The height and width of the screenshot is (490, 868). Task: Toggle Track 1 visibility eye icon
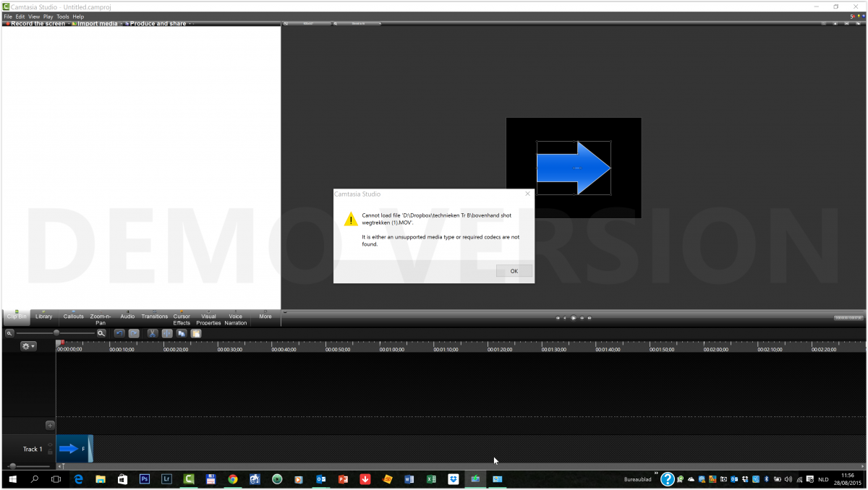50,445
